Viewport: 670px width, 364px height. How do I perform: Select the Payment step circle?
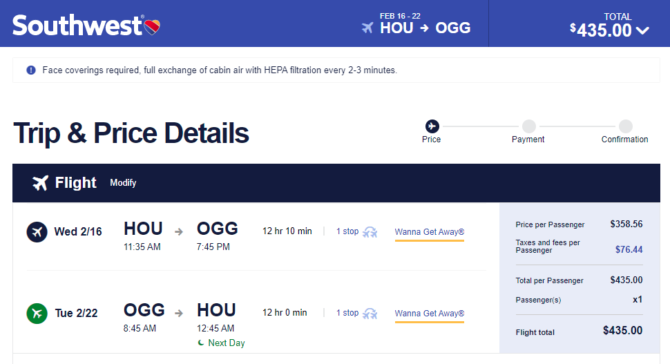[x=529, y=126]
